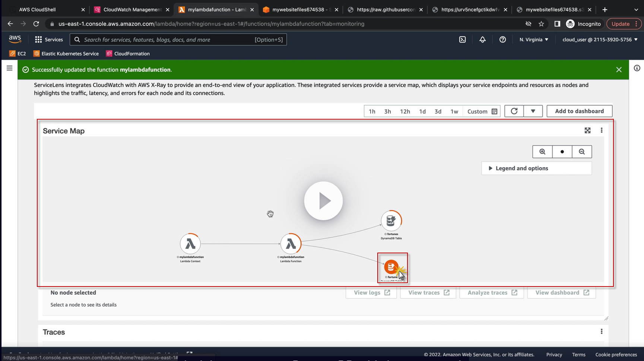Zoom out on the service map
Image resolution: width=644 pixels, height=361 pixels.
(582, 152)
